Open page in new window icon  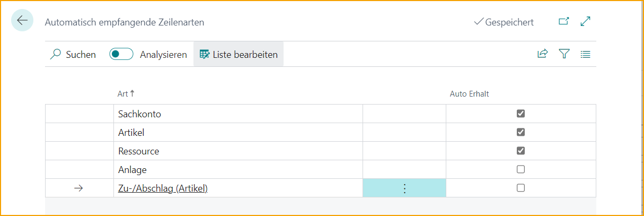(x=563, y=22)
